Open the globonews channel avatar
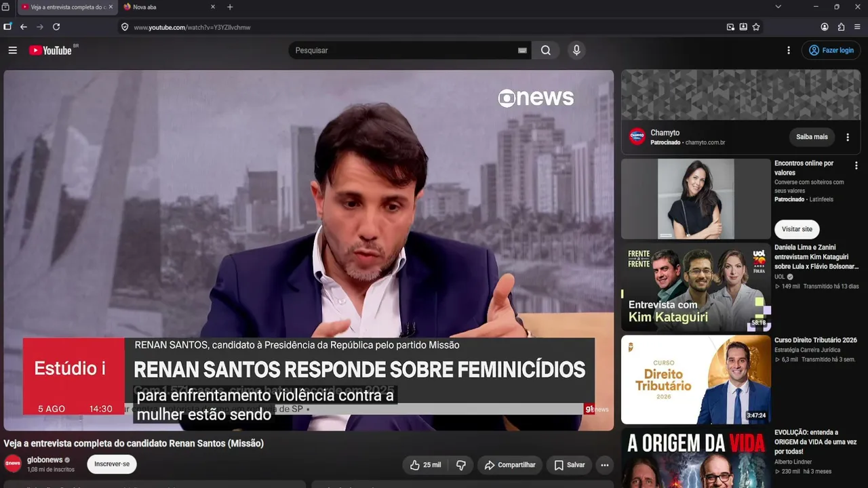The width and height of the screenshot is (868, 488). click(x=13, y=464)
